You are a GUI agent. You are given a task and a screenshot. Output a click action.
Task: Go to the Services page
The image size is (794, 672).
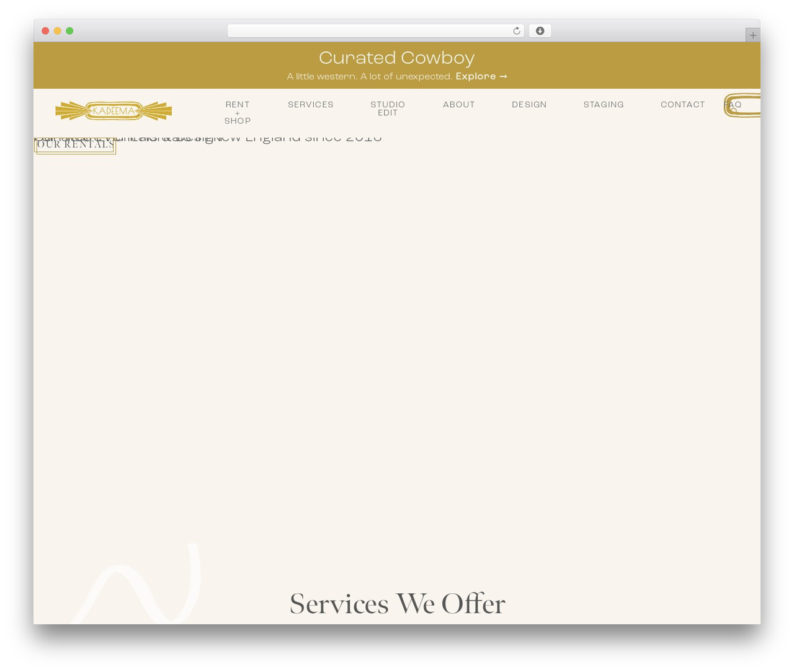coord(311,105)
